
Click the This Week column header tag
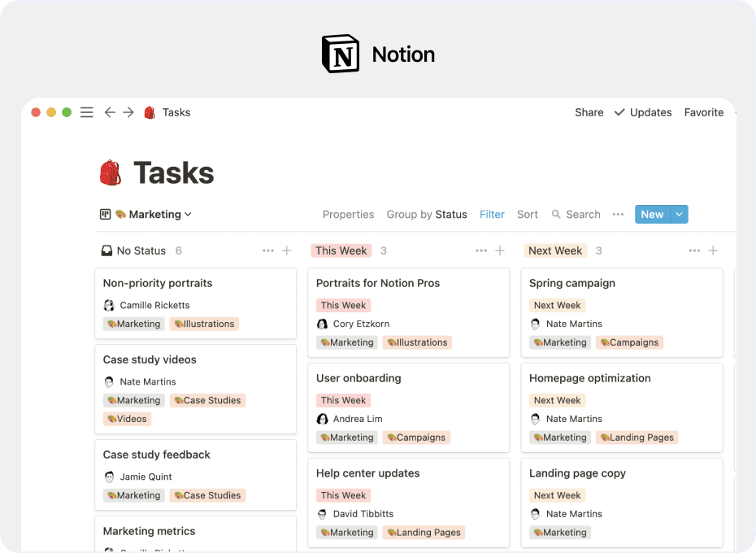point(341,250)
